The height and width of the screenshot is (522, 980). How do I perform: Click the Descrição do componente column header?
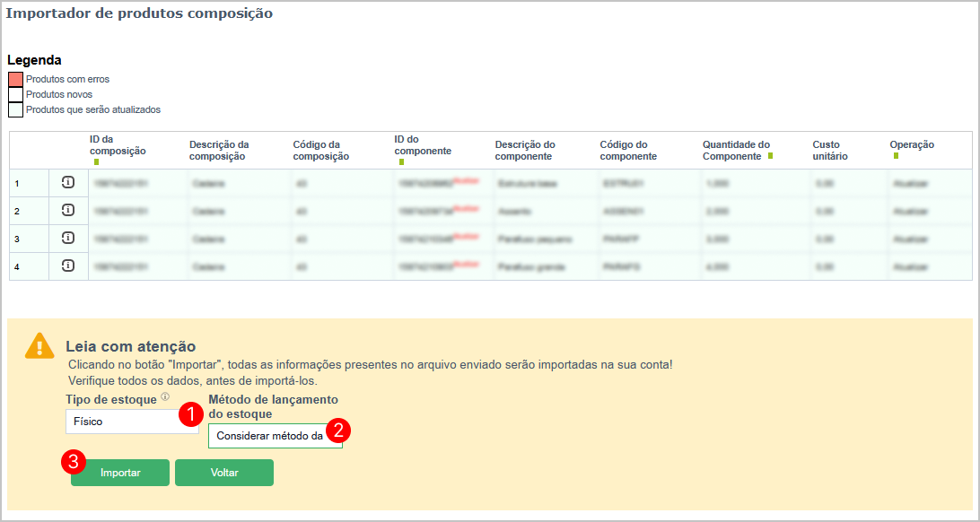pyautogui.click(x=525, y=151)
